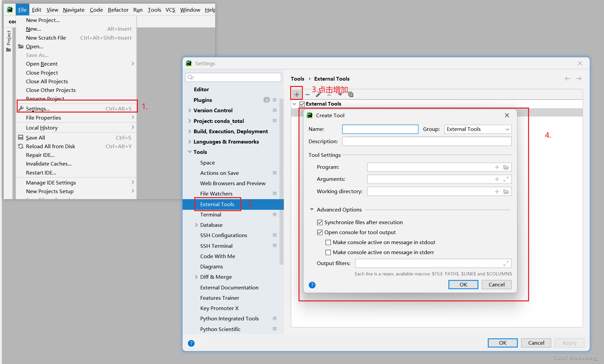Click the insert macro plus in Arguments field
Image resolution: width=604 pixels, height=364 pixels.
coord(497,179)
